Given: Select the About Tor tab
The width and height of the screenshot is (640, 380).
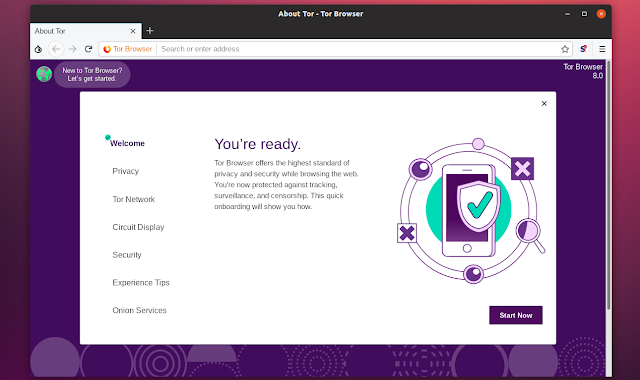Looking at the screenshot, I should click(86, 31).
